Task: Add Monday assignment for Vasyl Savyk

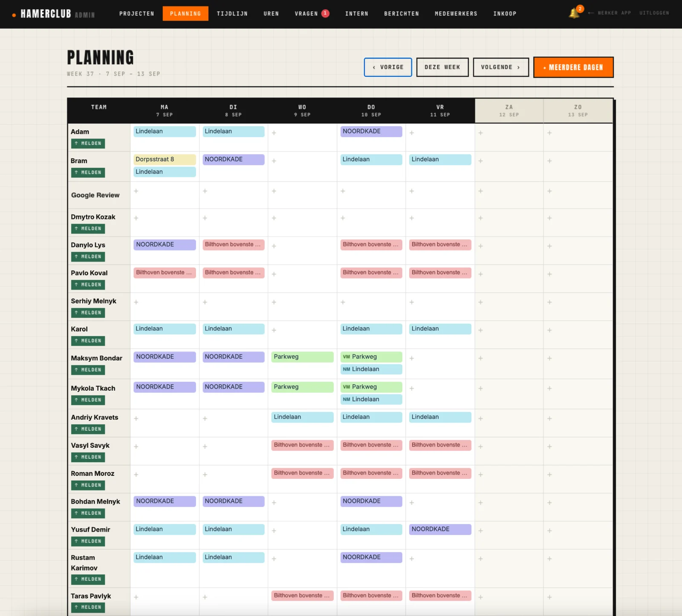Action: click(x=136, y=446)
